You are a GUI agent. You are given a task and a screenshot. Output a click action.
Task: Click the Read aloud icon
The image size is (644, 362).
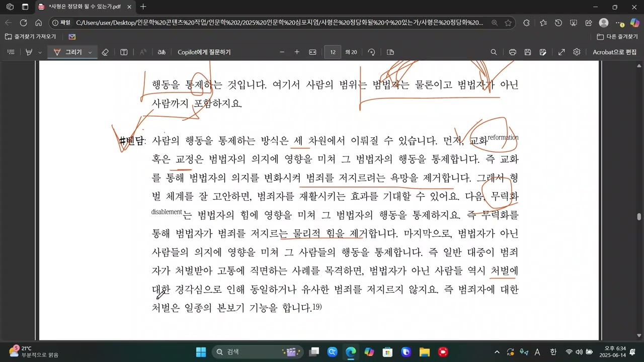click(x=143, y=52)
